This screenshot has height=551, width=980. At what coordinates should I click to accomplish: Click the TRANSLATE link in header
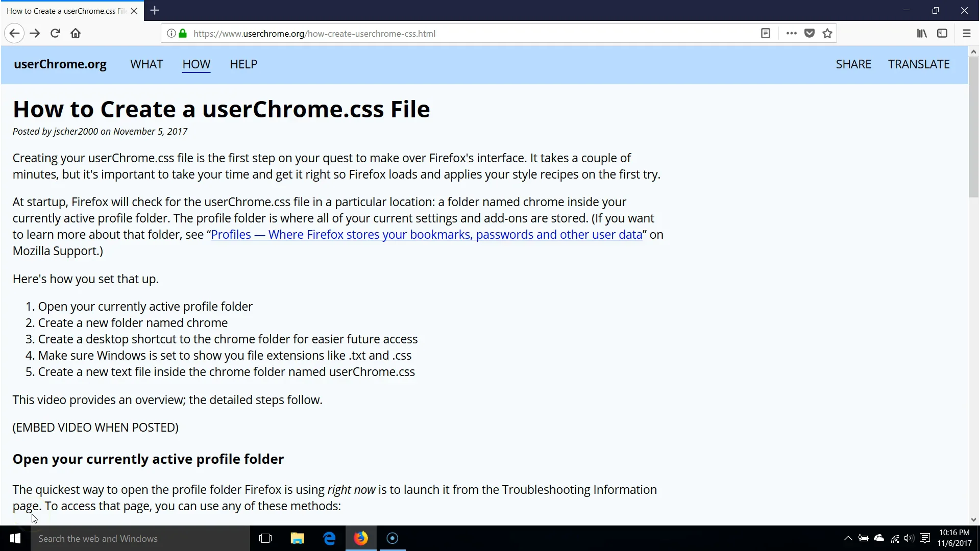coord(919,64)
